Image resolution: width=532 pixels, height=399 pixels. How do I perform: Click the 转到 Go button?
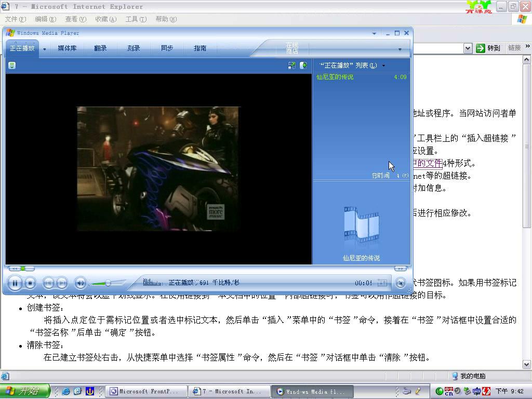click(488, 48)
